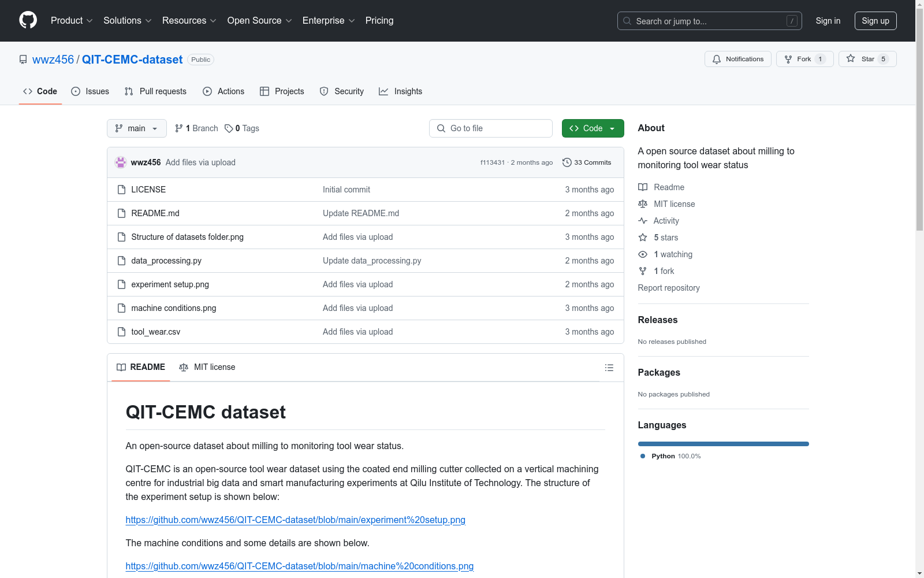The width and height of the screenshot is (924, 578).
Task: Open the Releases heading link
Action: pyautogui.click(x=658, y=320)
